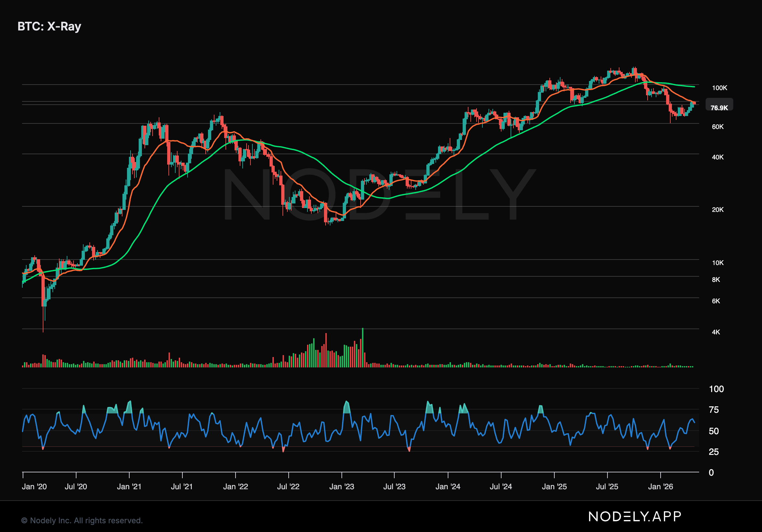Click the 10K price axis label
Viewport: 762px width, 532px height.
[718, 263]
